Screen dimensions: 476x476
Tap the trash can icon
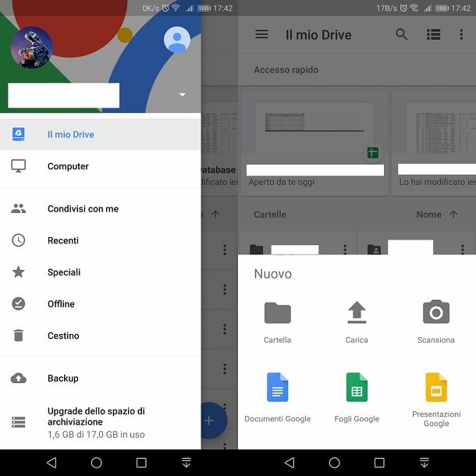pos(19,336)
